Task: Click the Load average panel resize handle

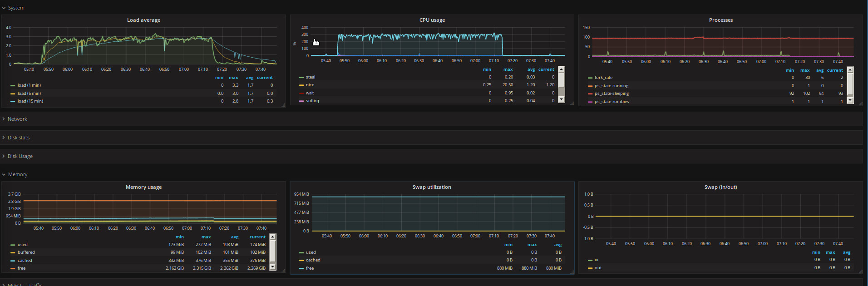Action: [283, 105]
